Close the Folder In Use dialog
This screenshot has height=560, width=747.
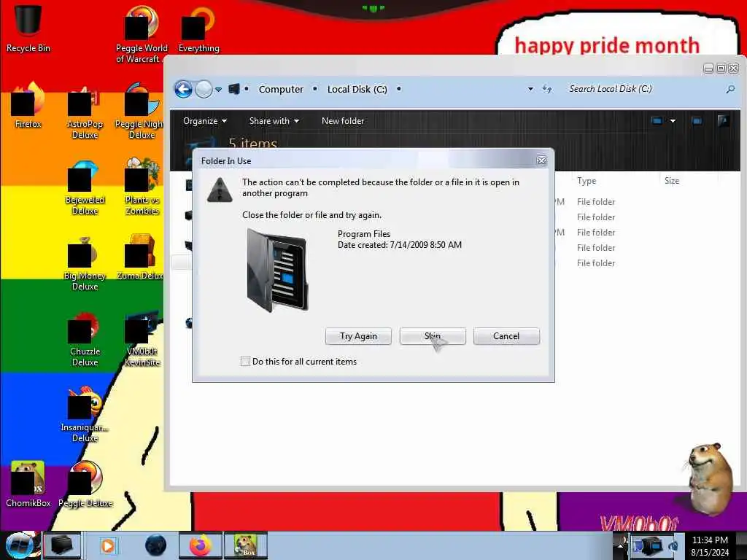(542, 161)
